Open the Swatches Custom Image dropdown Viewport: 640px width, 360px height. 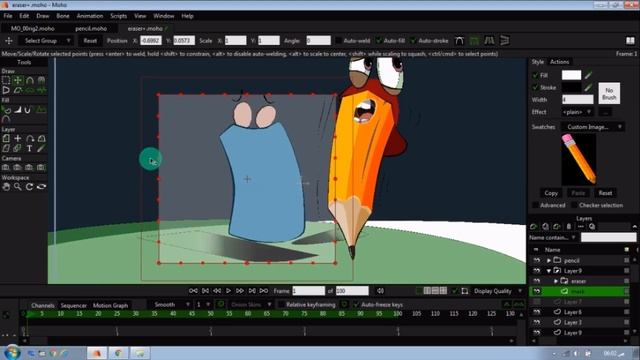click(593, 127)
